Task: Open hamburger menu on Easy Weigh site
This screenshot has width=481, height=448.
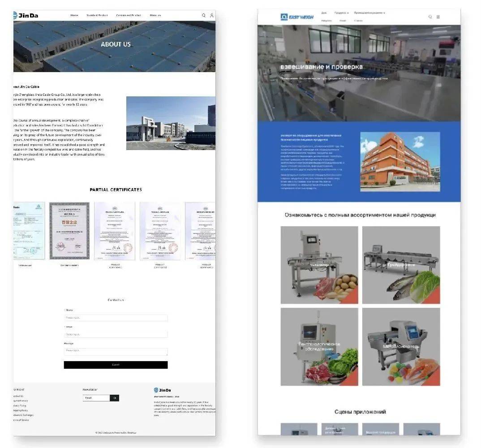Action: (438, 17)
